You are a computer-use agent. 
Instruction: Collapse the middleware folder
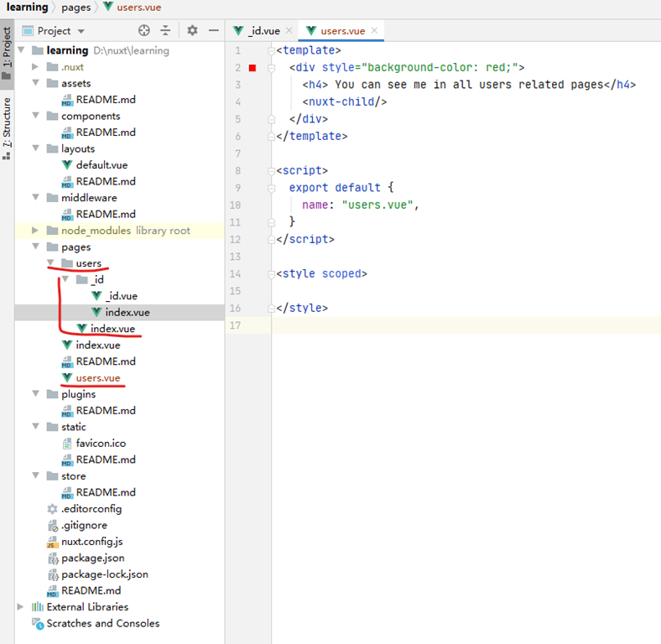click(35, 198)
